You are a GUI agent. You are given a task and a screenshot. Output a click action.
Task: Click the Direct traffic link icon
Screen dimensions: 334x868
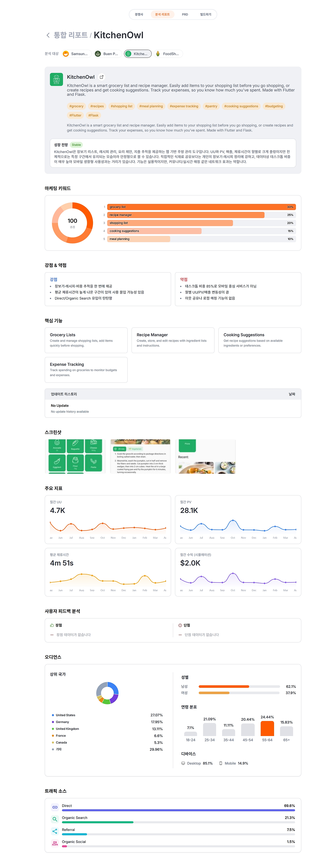click(x=55, y=807)
